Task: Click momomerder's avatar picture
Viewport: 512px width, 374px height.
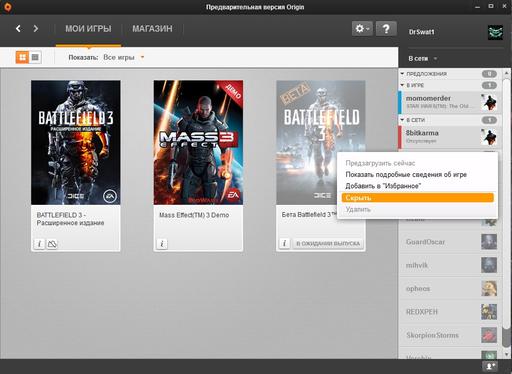Action: pos(489,102)
